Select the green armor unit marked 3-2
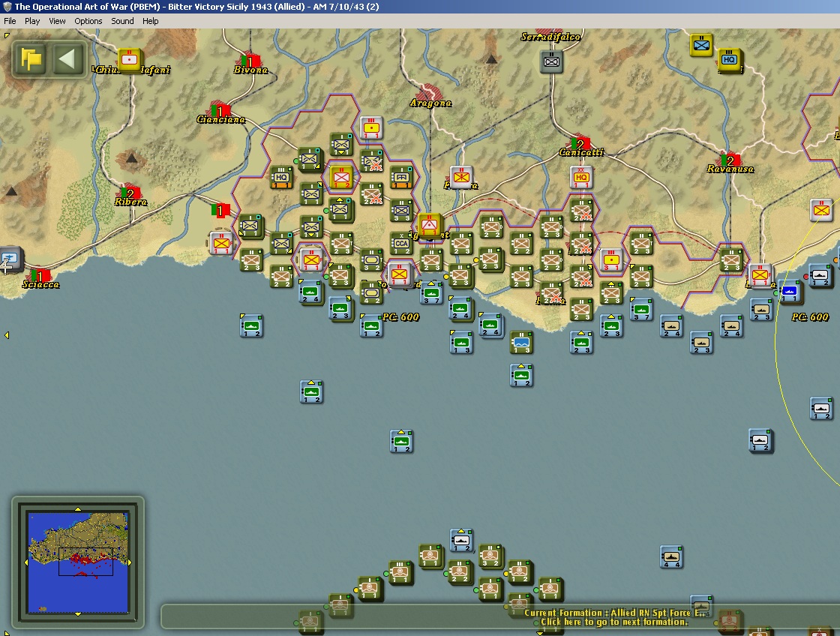Image resolution: width=840 pixels, height=636 pixels. pos(371,259)
